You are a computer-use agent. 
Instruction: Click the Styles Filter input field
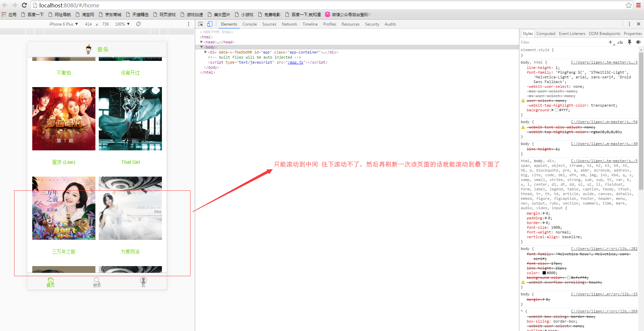pyautogui.click(x=563, y=42)
